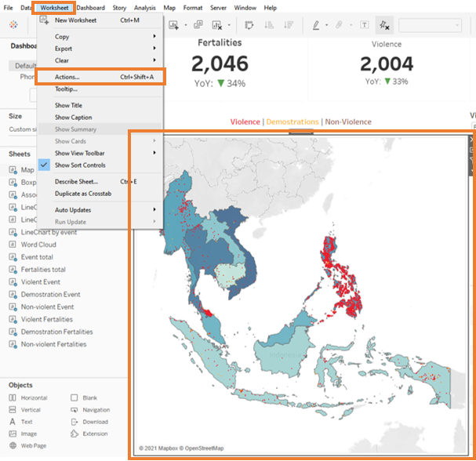Choose the Image object icon

(x=13, y=434)
